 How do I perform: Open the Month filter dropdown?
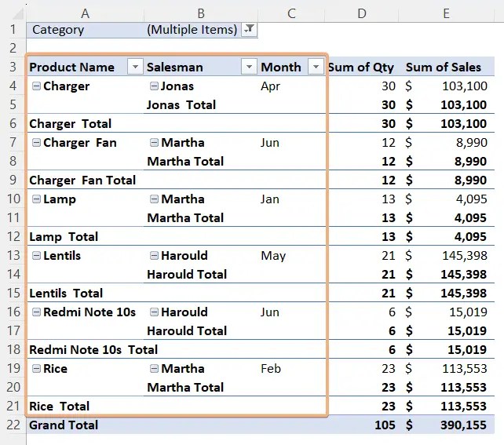[316, 67]
